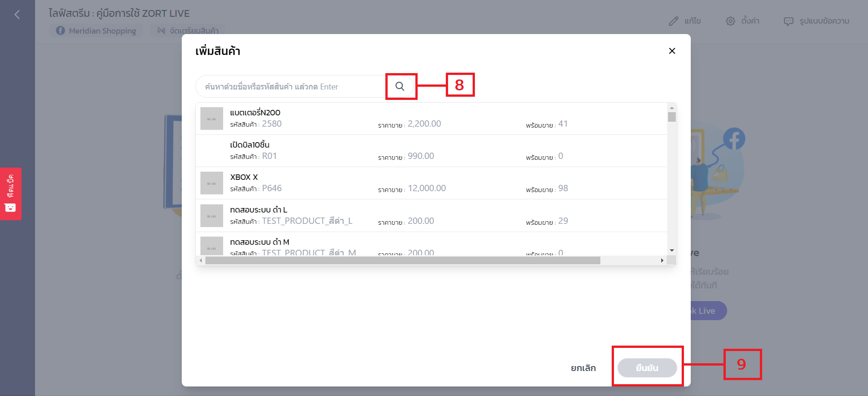Click the Facebook Live button behind dialog
This screenshot has width=868, height=396.
708,311
